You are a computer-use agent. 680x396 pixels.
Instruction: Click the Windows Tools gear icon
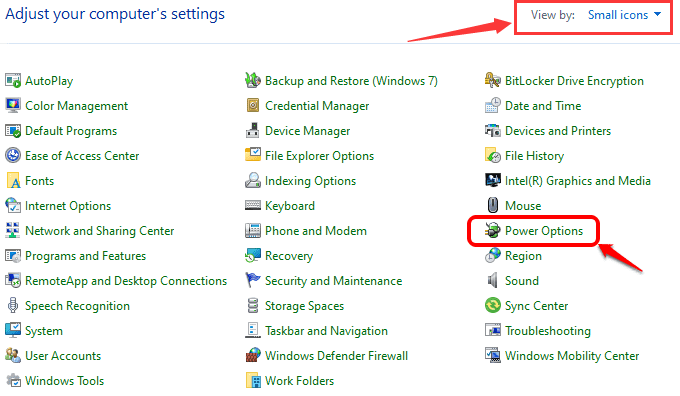(13, 381)
